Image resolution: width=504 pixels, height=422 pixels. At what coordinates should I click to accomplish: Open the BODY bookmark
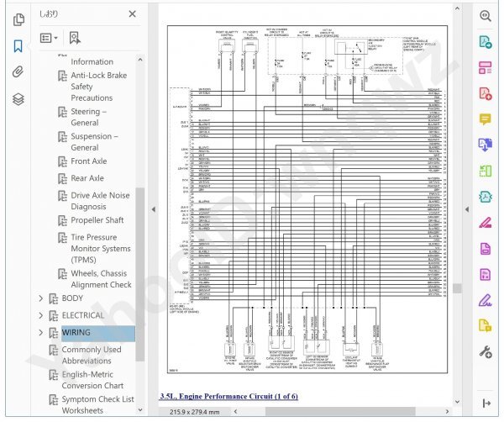click(x=72, y=298)
